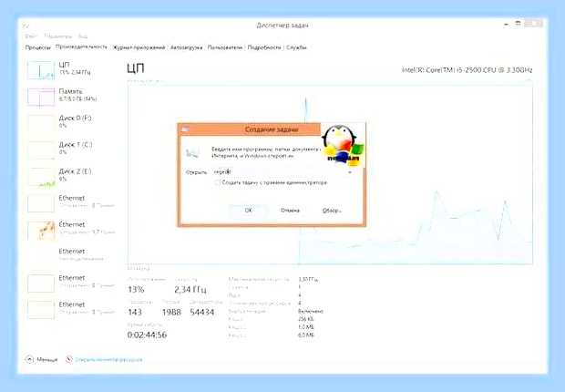Click the 1988 threads value
Viewport: 565px width, 392px height.
(x=171, y=312)
